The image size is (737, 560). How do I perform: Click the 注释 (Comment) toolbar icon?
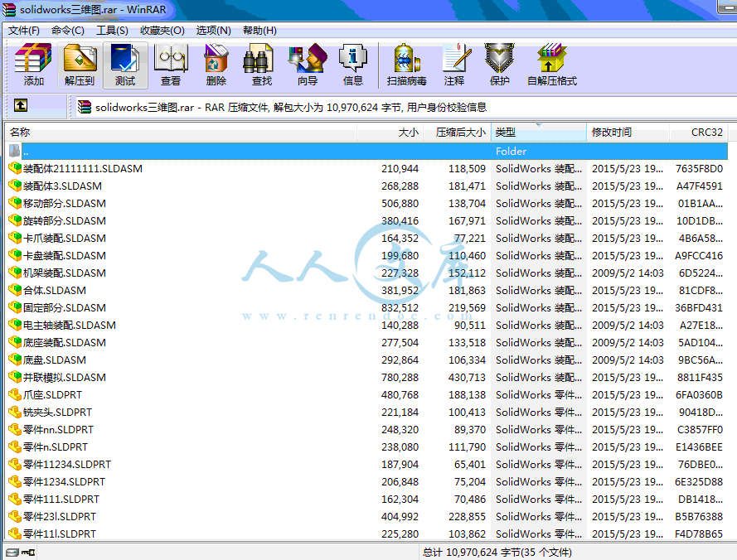(x=457, y=58)
